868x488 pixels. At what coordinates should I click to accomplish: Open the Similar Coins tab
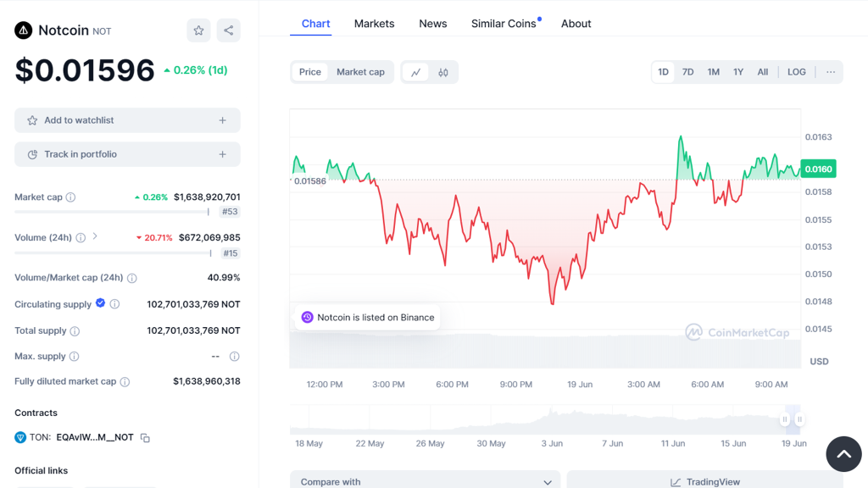[504, 24]
